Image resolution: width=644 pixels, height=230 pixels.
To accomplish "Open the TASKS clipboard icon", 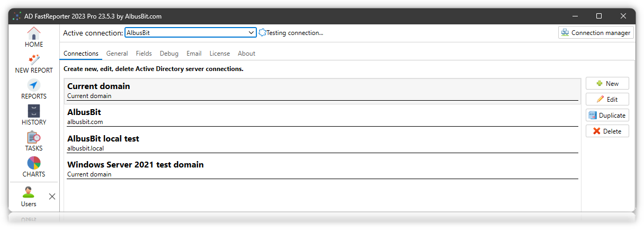I will [x=34, y=137].
